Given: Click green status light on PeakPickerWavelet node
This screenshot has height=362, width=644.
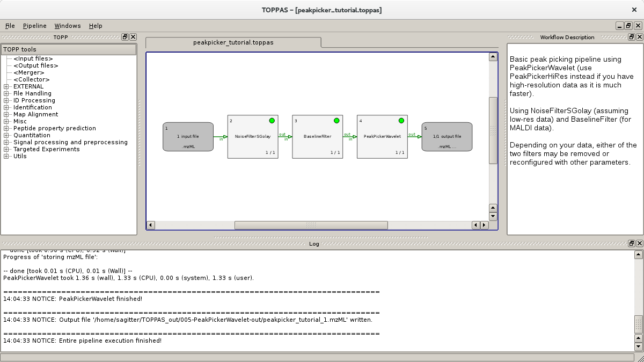Looking at the screenshot, I should 400,121.
